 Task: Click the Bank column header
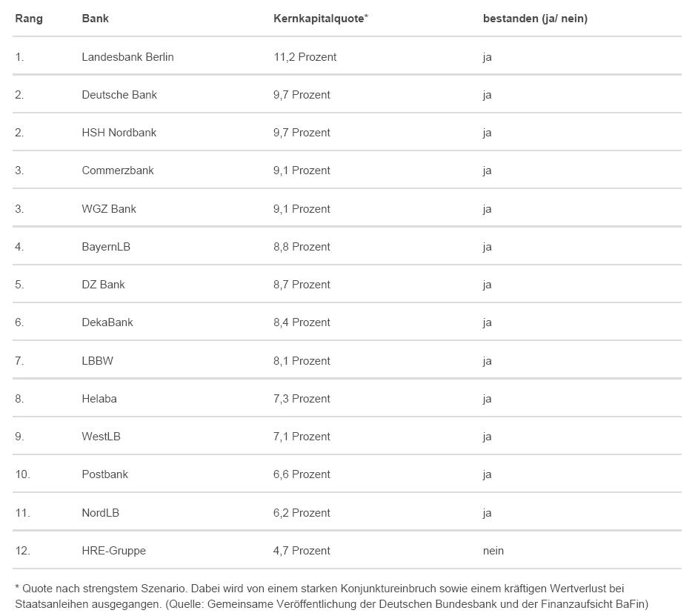tap(95, 19)
